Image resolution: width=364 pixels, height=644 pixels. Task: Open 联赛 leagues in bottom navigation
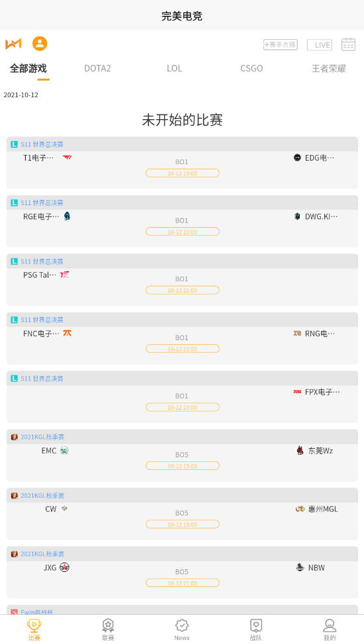(x=108, y=629)
